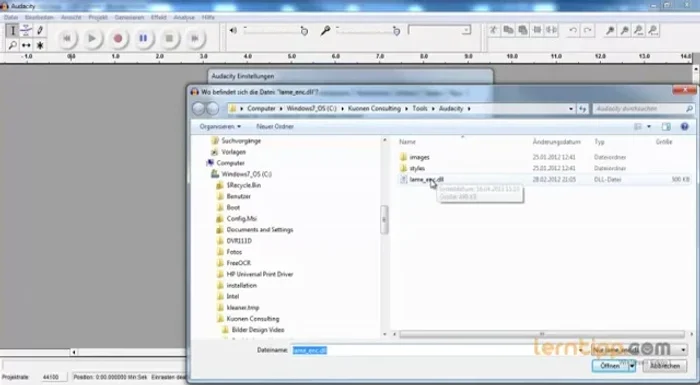Select HP Universal Print Driver tree folder
Screen dimensions: 700x385
click(260, 274)
